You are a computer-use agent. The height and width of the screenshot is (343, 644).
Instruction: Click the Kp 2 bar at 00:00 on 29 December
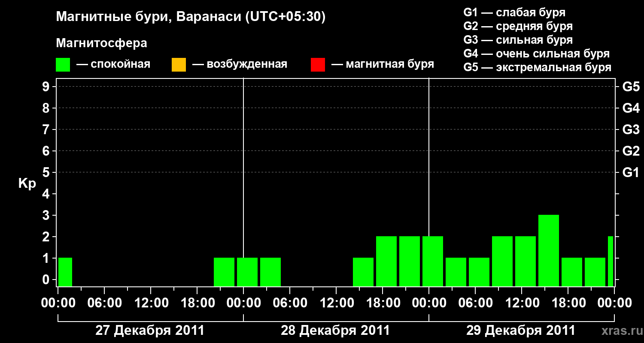(433, 261)
